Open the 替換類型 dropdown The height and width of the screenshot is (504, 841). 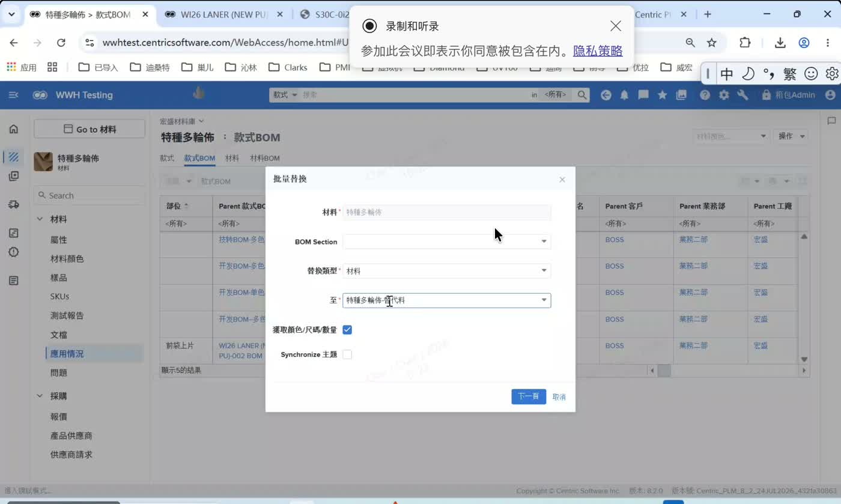click(446, 271)
